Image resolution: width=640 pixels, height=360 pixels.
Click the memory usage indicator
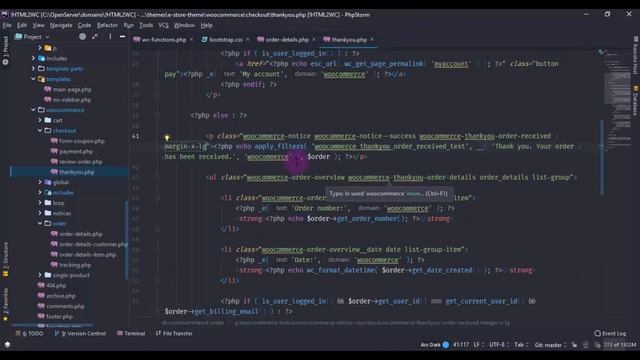[x=620, y=345]
